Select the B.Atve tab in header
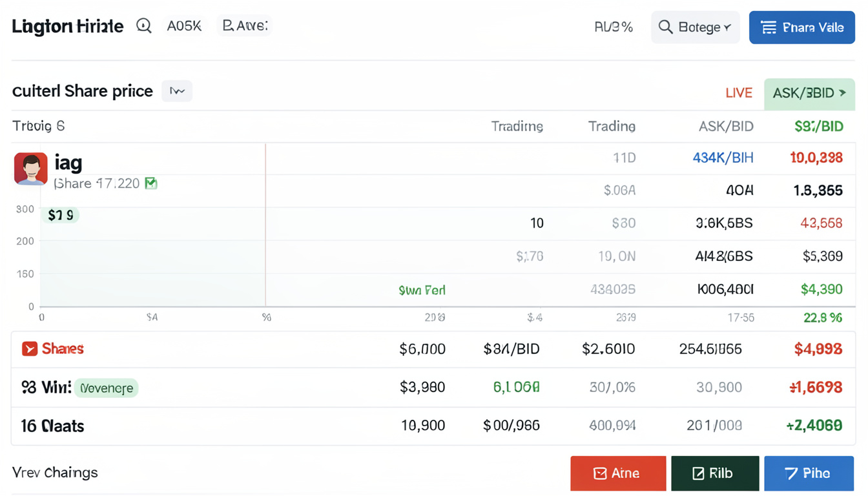Screen dimensions: 868x496 (245, 26)
